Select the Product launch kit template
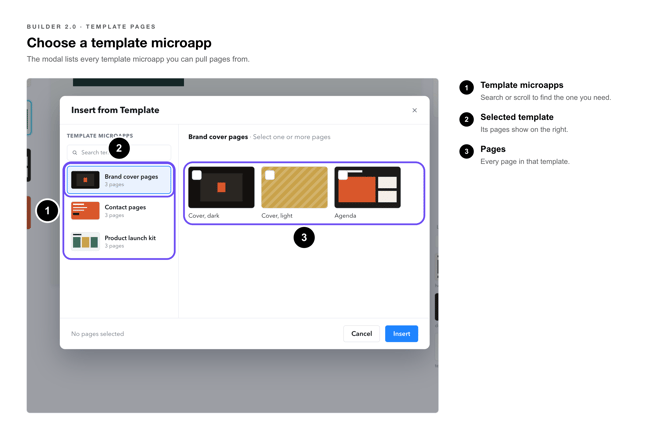The image size is (670, 430). coord(119,242)
